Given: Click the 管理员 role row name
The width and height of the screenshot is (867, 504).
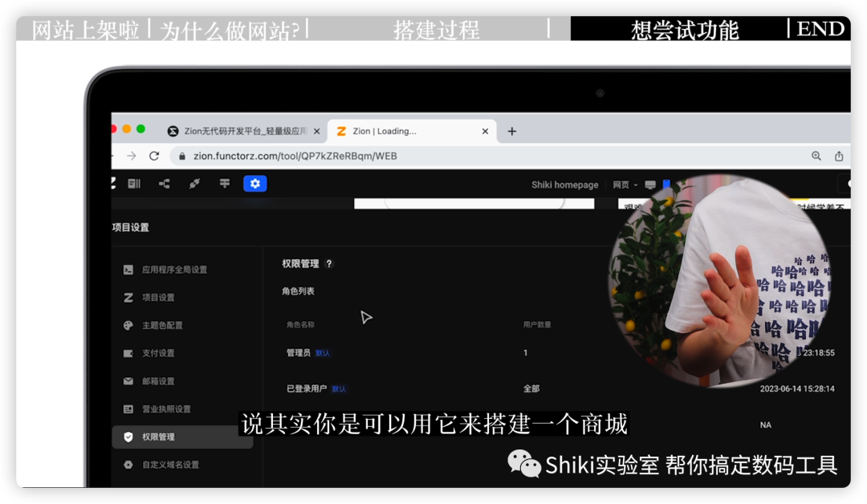Looking at the screenshot, I should pos(298,352).
